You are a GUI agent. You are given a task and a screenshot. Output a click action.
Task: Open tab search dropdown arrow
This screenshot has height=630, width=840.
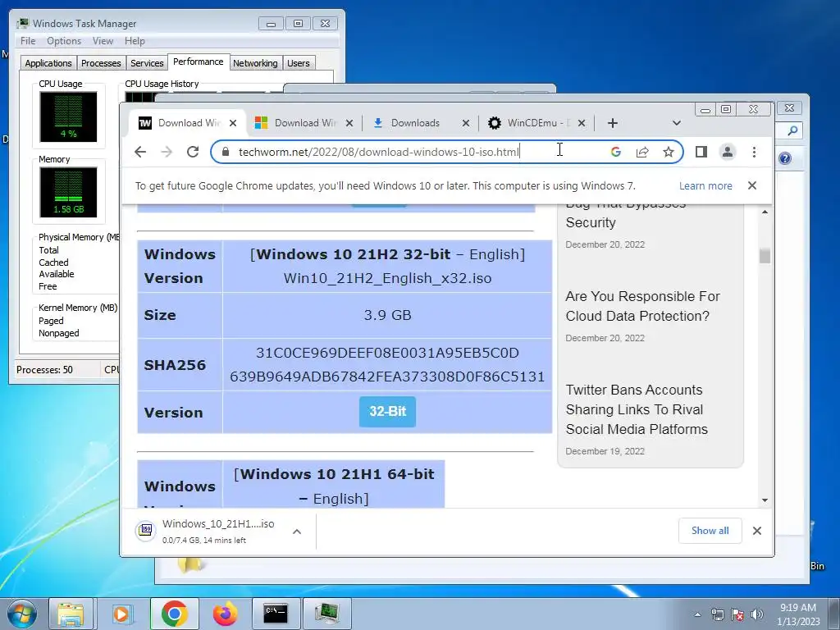677,123
